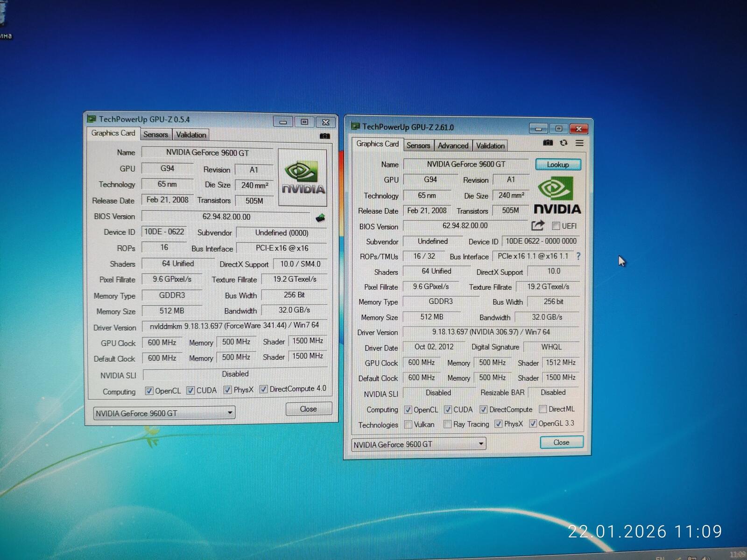Toggle PhysX checkbox in GPU-Z 0.5.4
Viewport: 747px width, 560px height.
coord(227,390)
